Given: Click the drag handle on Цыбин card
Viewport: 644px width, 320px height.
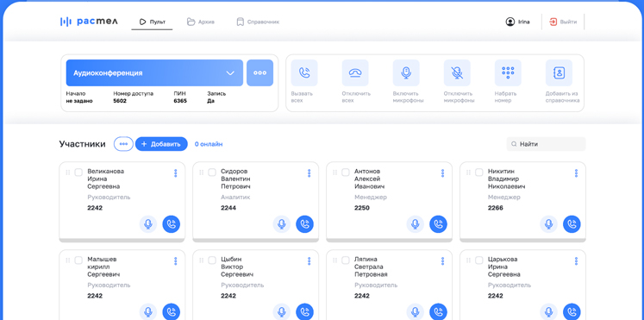Looking at the screenshot, I should (201, 260).
